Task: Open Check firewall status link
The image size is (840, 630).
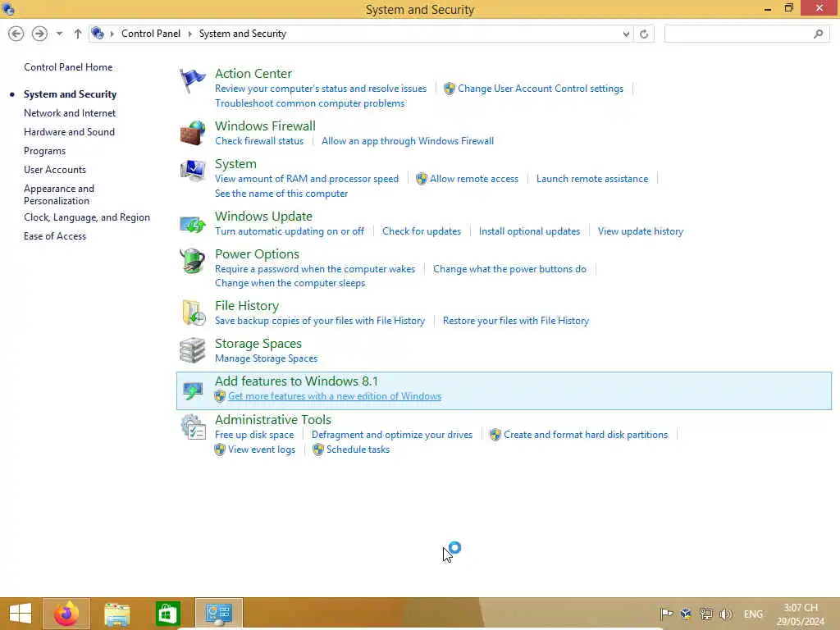Action: pyautogui.click(x=259, y=141)
